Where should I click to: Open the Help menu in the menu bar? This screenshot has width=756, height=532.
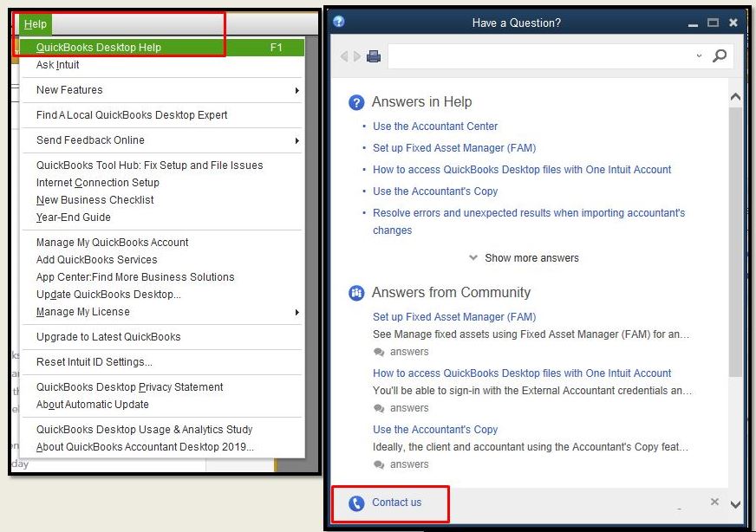(x=36, y=23)
